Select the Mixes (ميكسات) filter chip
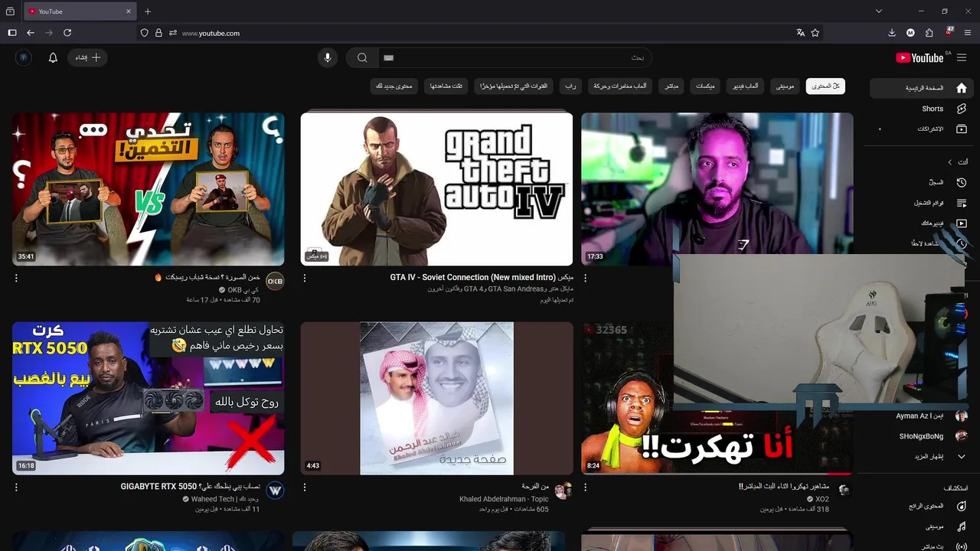Viewport: 980px width, 551px height. pyautogui.click(x=705, y=86)
